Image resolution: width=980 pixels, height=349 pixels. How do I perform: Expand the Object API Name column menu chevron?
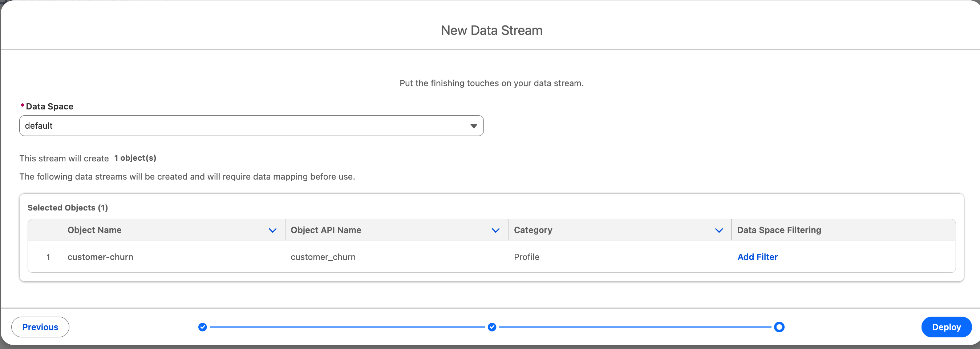pyautogui.click(x=495, y=230)
